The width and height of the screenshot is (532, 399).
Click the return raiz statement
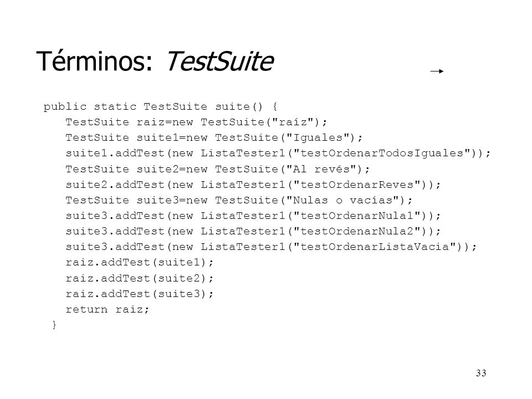coord(107,309)
